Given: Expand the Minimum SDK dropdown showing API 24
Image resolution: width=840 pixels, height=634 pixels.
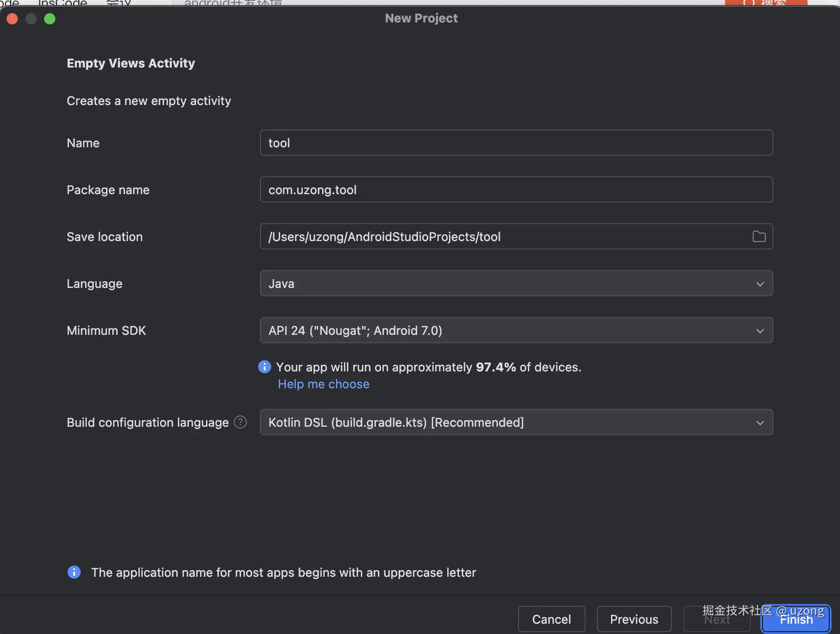Looking at the screenshot, I should pyautogui.click(x=516, y=331).
